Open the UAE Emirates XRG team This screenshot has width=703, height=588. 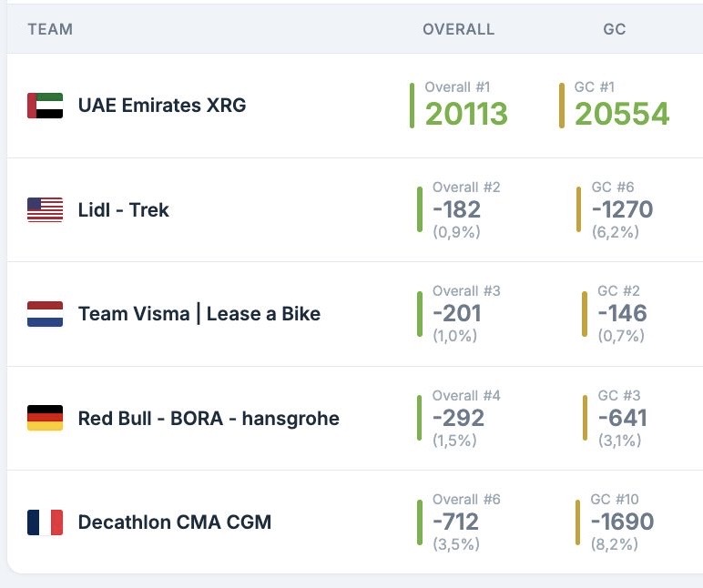[x=162, y=106]
